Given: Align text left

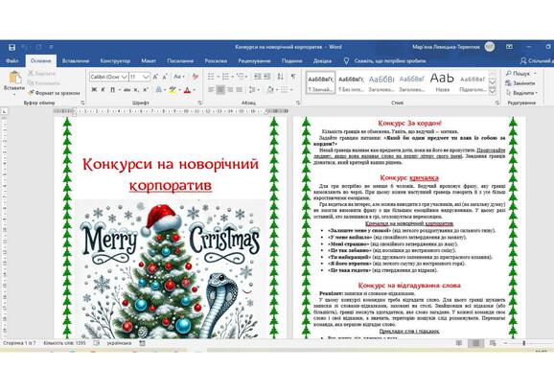Looking at the screenshot, I should tap(211, 90).
